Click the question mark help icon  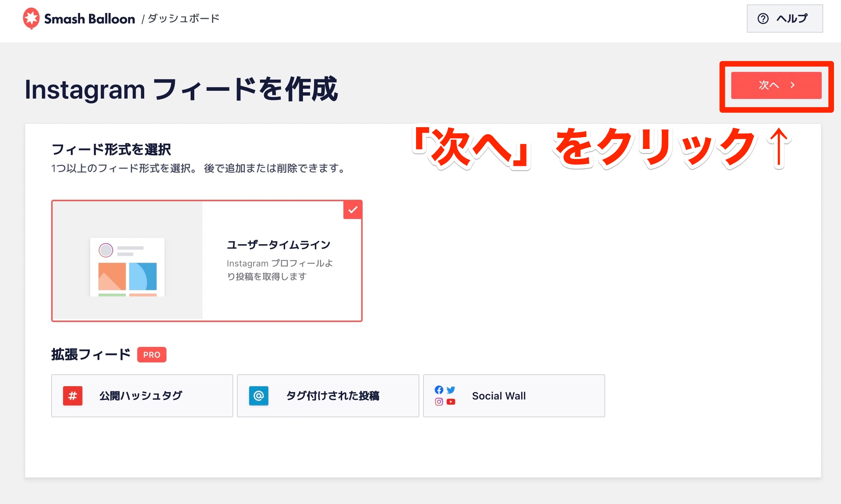point(763,19)
